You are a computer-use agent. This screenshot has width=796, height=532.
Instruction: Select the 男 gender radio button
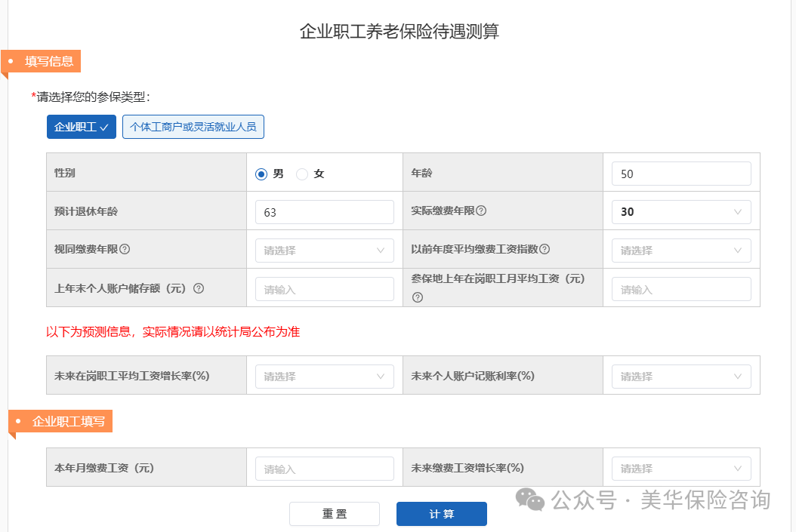(x=260, y=173)
